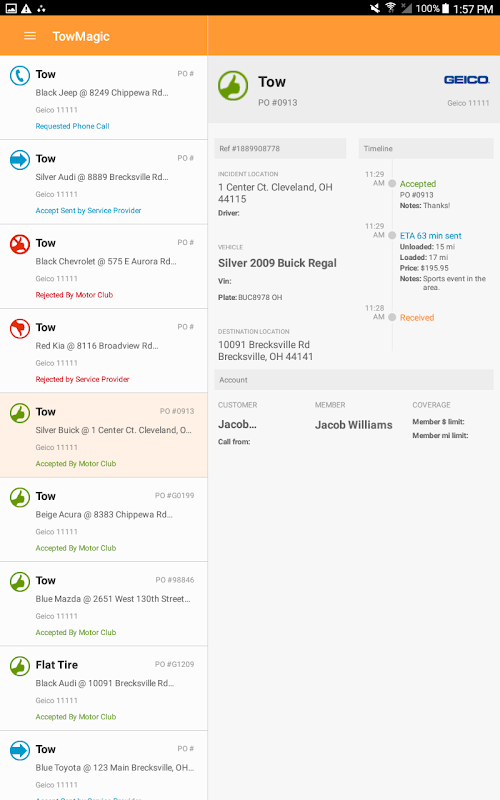Tap thumbs-up icon on Flat Tire job
The image size is (500, 800).
click(20, 666)
